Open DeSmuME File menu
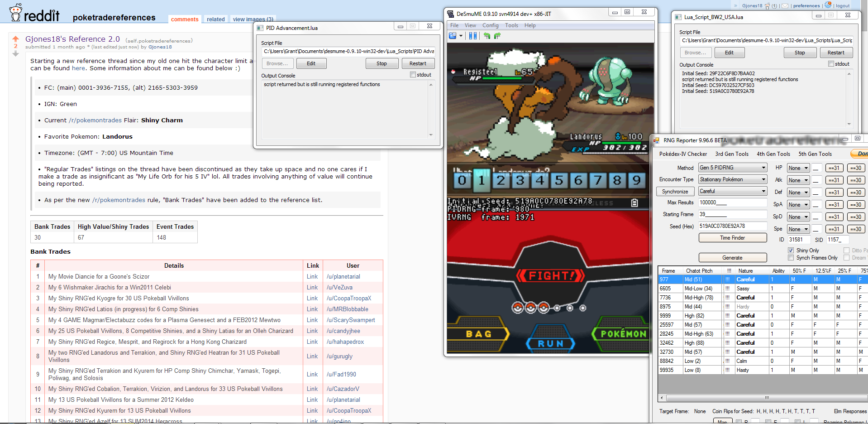This screenshot has height=424, width=868. coord(454,25)
